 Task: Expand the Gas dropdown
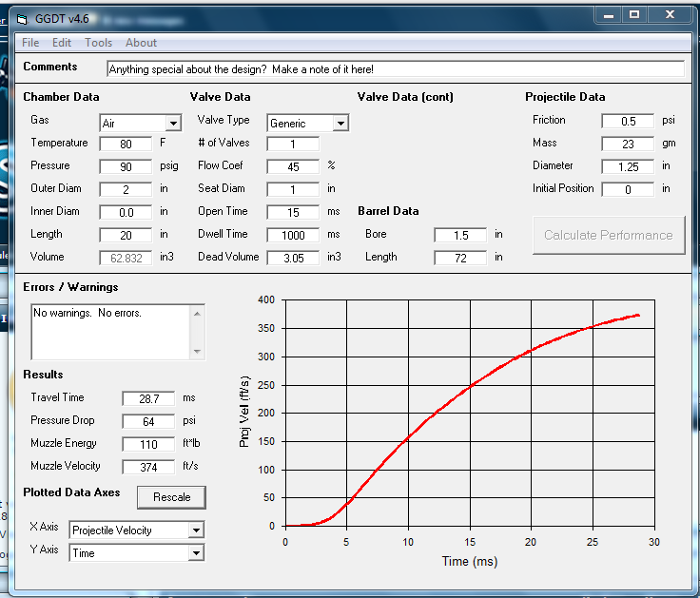tap(172, 124)
